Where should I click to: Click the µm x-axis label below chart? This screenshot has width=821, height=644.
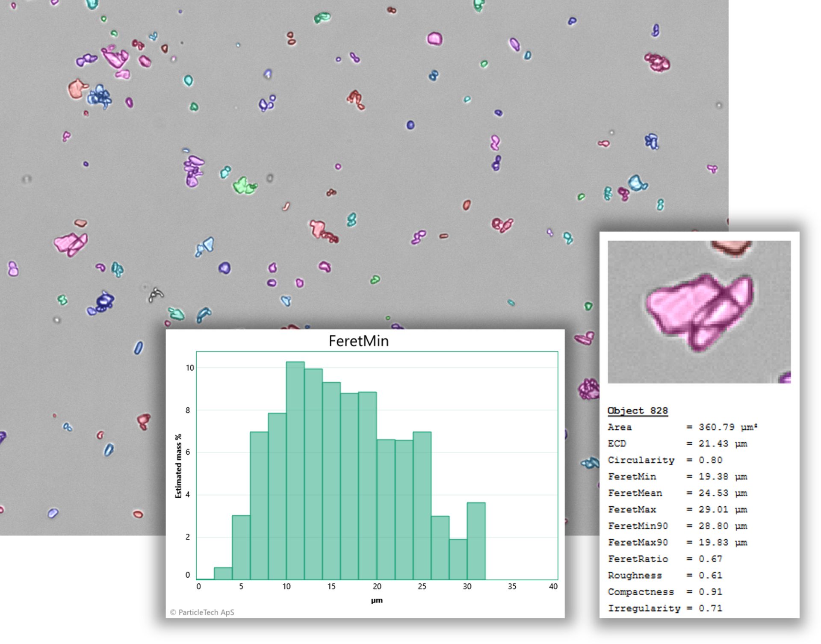pos(376,600)
